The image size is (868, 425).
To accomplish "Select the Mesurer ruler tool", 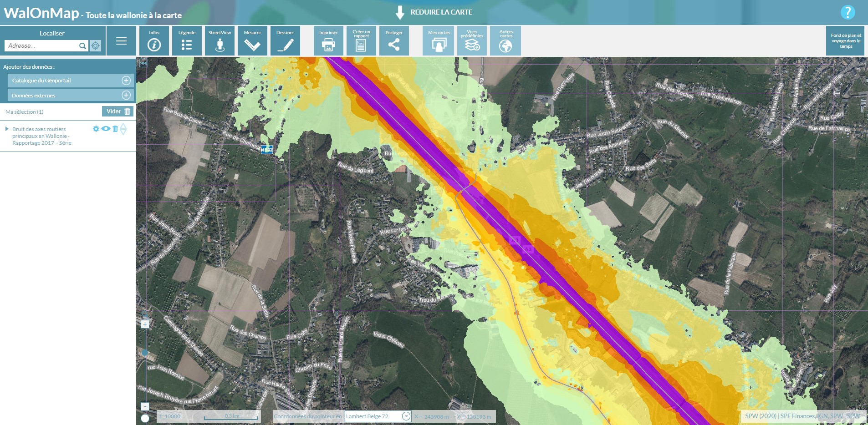I will tap(252, 41).
